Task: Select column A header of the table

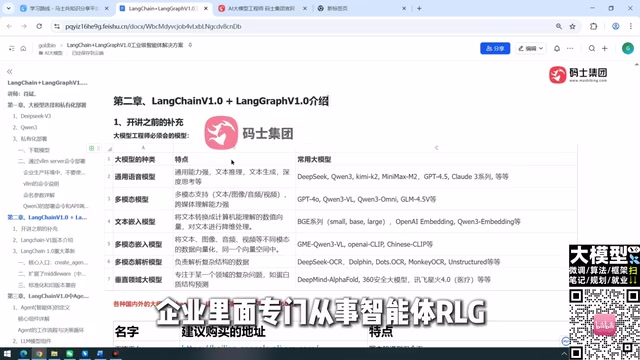Action: (143, 148)
